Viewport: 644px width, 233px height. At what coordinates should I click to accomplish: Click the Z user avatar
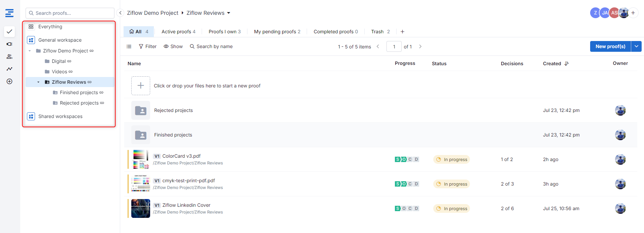click(x=595, y=13)
